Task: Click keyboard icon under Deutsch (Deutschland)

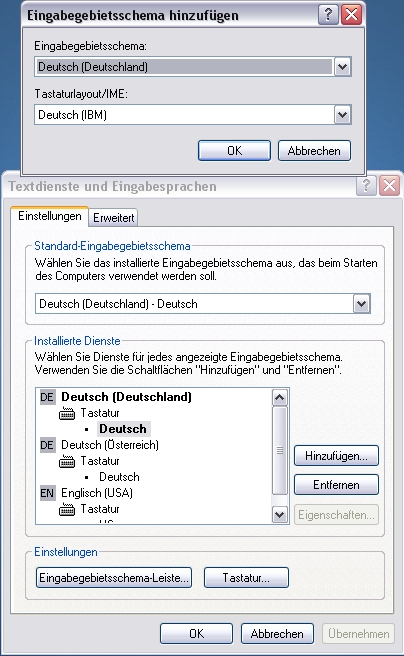Action: point(67,413)
